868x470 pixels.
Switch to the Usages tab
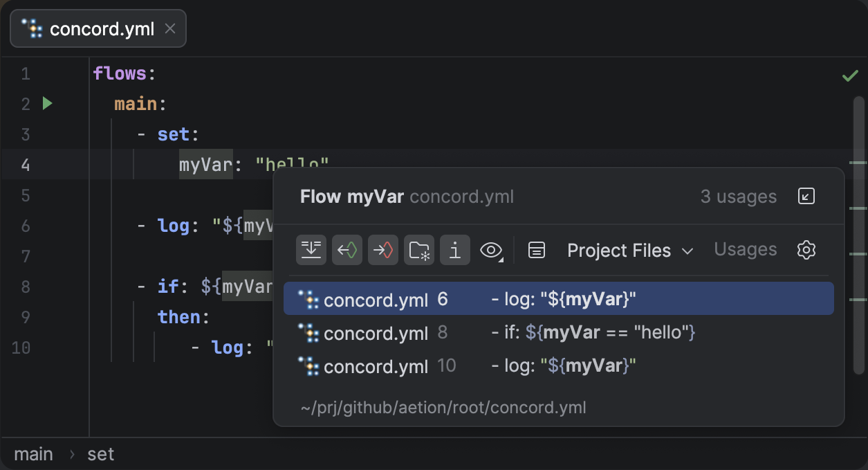tap(745, 250)
